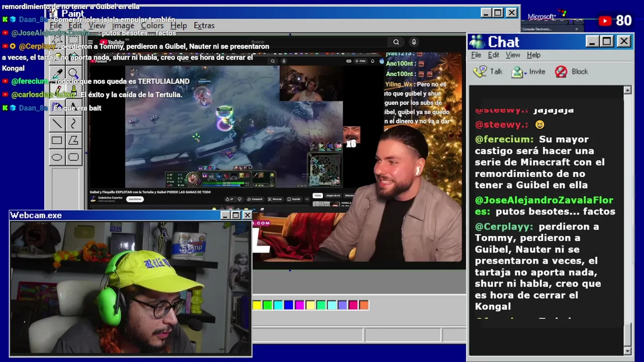Select the Text tool in Paint
Viewport: 644px width, 362px height.
pyautogui.click(x=73, y=107)
